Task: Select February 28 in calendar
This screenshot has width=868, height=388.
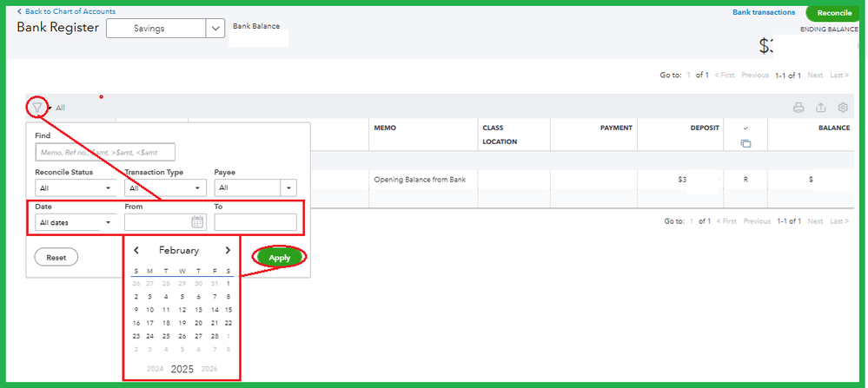Action: tap(215, 336)
